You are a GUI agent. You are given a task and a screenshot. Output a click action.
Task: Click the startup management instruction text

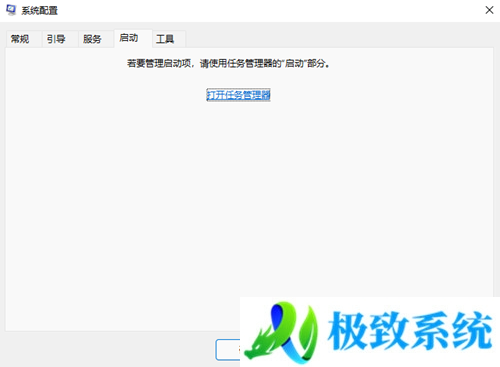coord(228,63)
